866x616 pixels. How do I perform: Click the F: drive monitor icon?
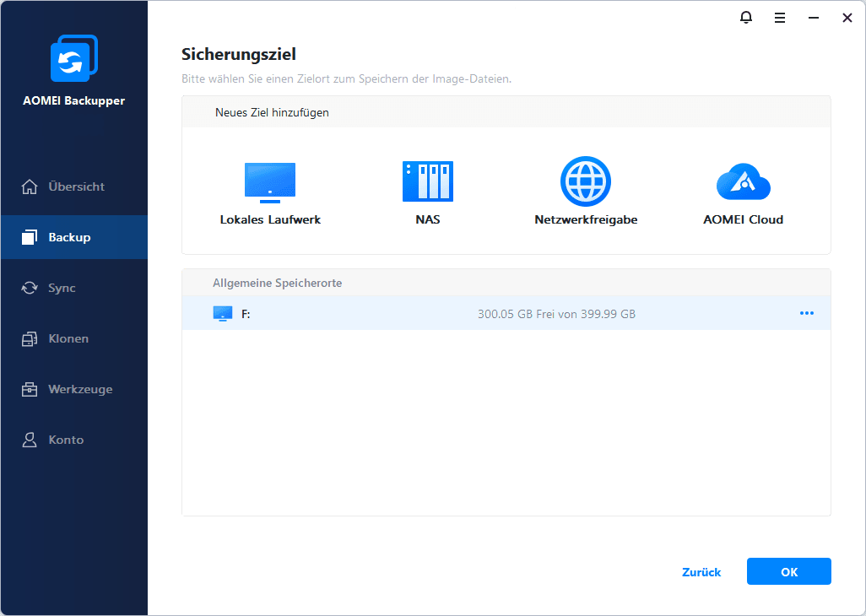pos(223,314)
